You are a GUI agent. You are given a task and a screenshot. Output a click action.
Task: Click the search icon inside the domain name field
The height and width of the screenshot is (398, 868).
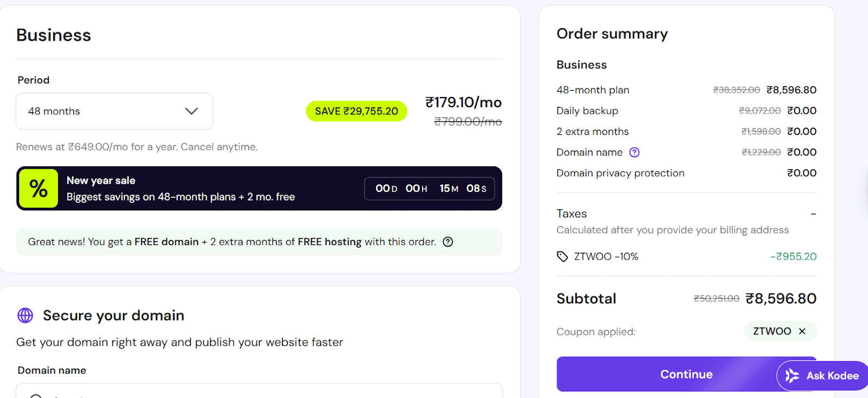click(36, 396)
